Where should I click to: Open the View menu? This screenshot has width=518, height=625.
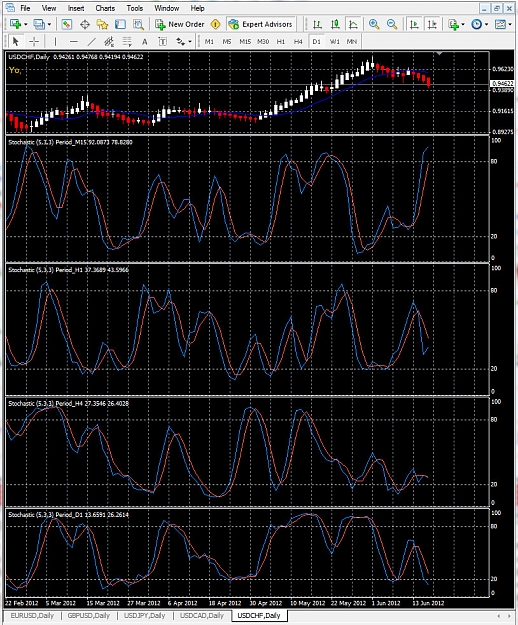[x=49, y=8]
